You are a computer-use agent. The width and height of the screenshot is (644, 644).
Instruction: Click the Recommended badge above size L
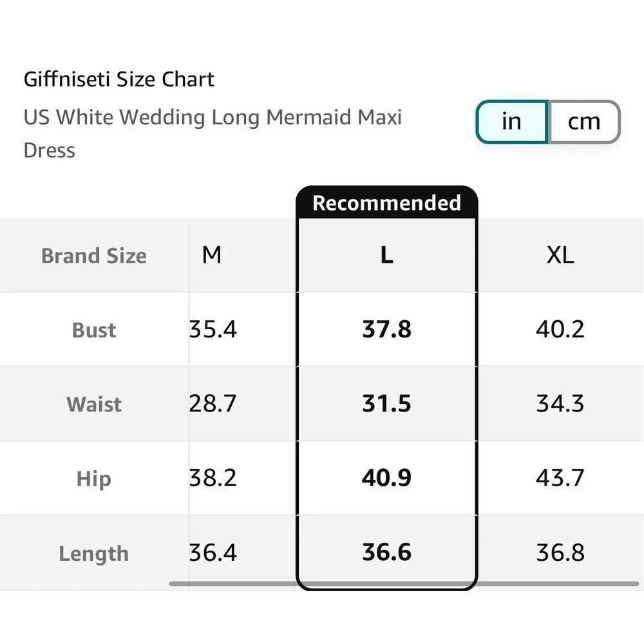pos(386,203)
